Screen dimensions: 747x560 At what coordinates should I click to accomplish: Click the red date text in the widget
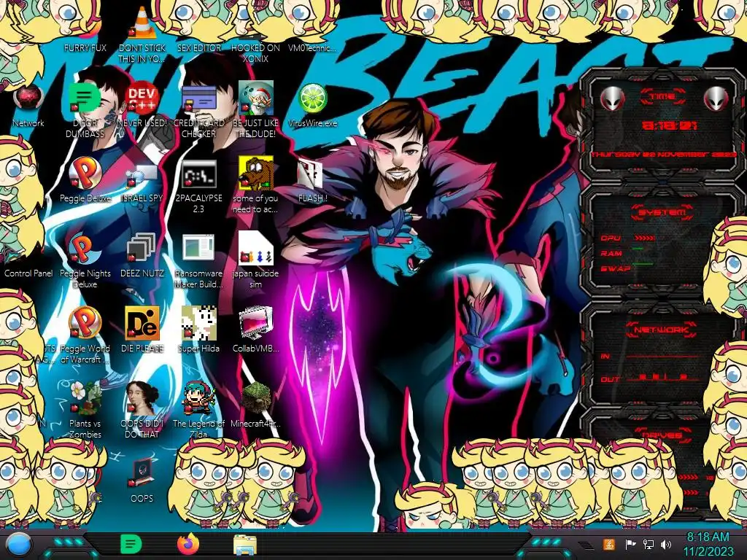click(664, 155)
